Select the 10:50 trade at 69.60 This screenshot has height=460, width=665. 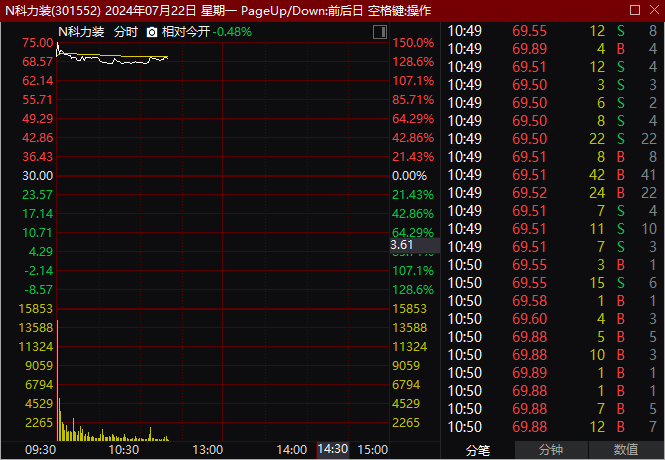coord(552,319)
